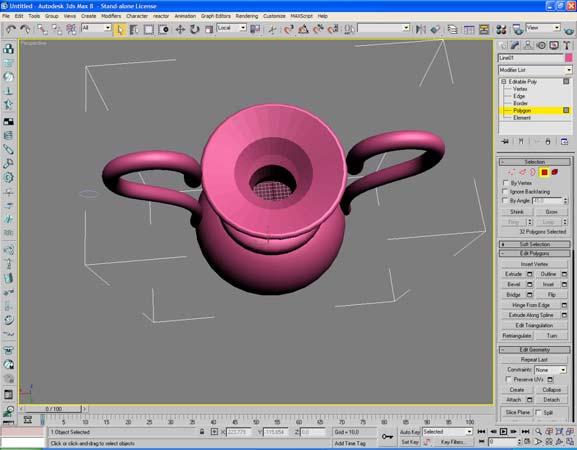Screen dimensions: 577x450
Task: Activate the Select and Rotate tool
Action: click(x=194, y=29)
